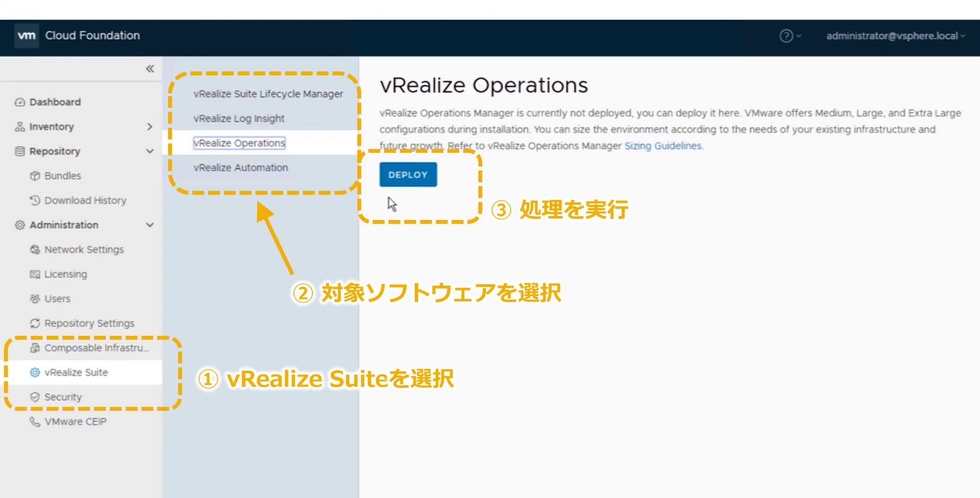Viewport: 980px width, 498px height.
Task: Click the Licensing certificate icon
Action: (x=35, y=274)
